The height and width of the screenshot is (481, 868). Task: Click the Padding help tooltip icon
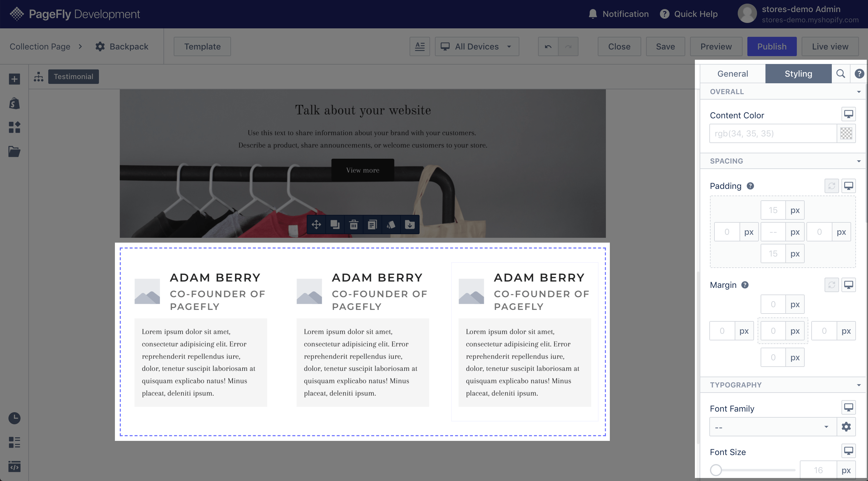[750, 186]
